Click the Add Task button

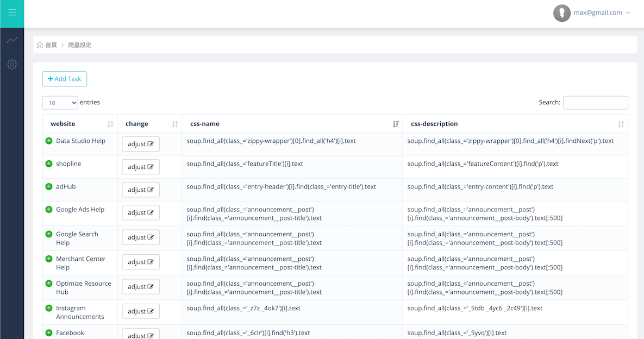point(65,79)
